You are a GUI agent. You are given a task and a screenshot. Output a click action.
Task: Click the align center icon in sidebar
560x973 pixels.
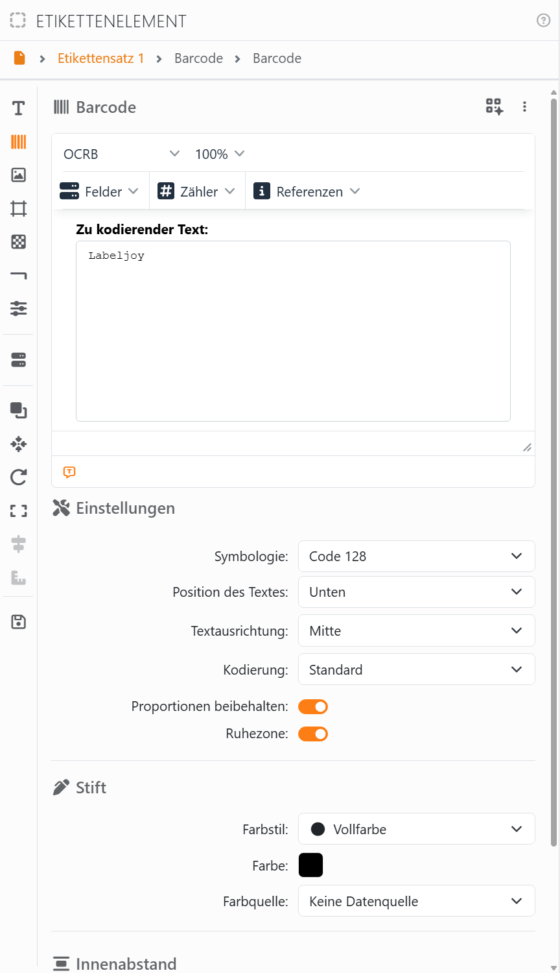pyautogui.click(x=19, y=544)
